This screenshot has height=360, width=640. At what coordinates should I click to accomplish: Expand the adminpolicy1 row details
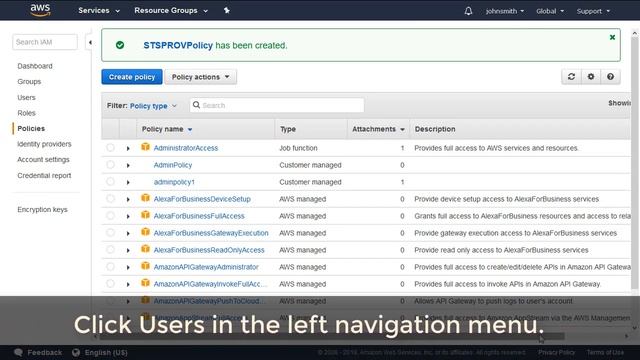128,182
